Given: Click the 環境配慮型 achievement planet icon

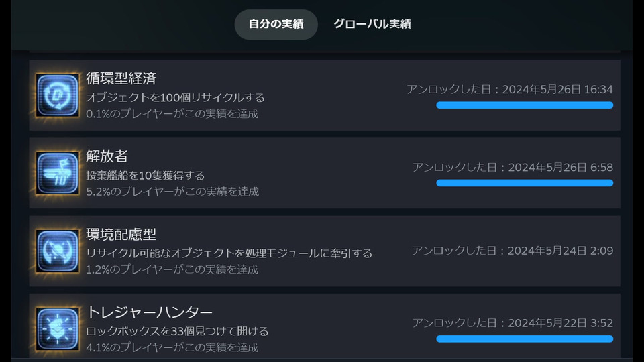Looking at the screenshot, I should point(58,251).
